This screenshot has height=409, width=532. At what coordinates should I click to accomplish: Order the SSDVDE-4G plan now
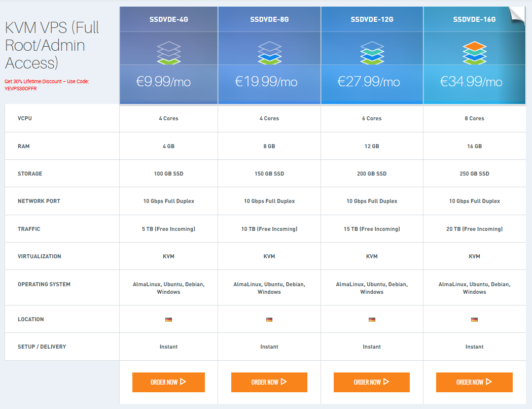coord(168,382)
